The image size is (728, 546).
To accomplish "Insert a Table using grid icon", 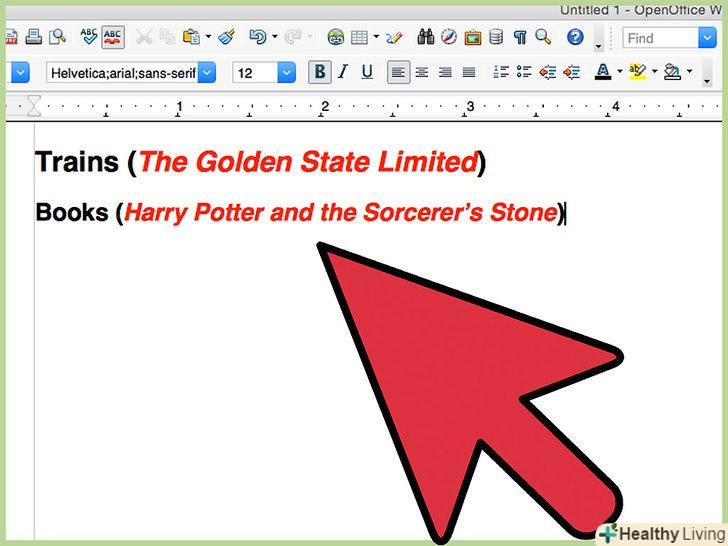I will [x=359, y=37].
